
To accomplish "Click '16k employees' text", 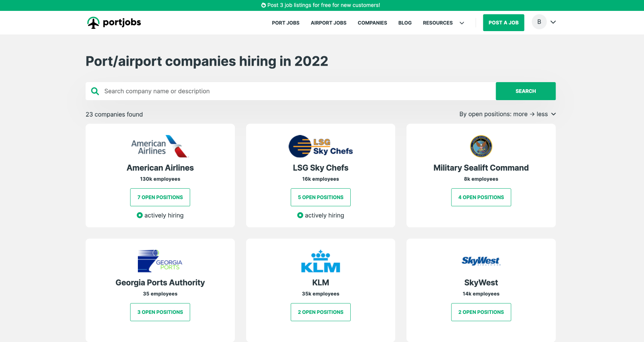I will coord(321,179).
